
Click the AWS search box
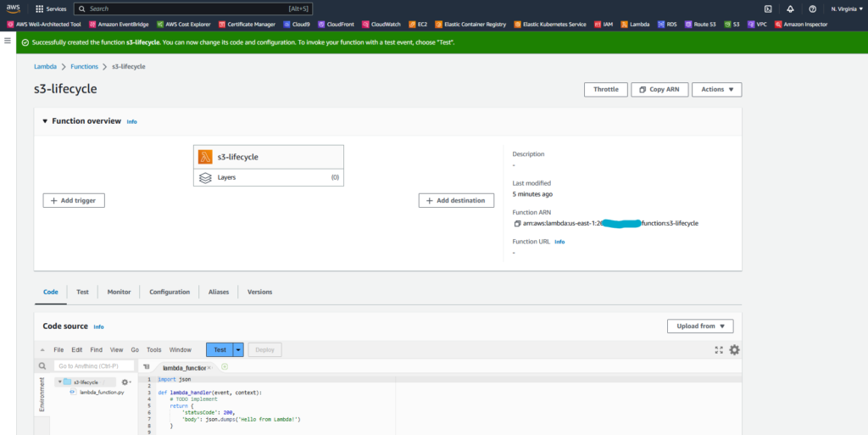click(x=194, y=8)
